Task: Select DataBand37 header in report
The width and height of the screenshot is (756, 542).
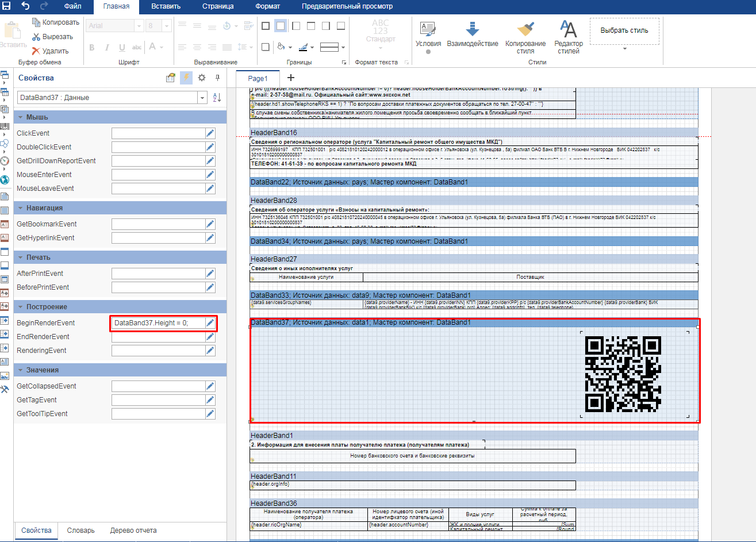Action: [x=473, y=322]
